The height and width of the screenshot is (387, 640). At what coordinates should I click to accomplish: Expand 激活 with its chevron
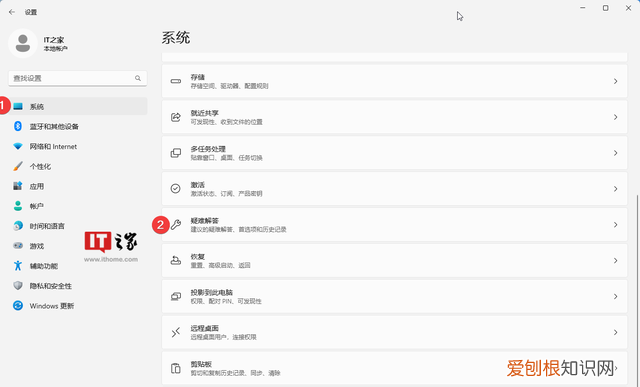pos(616,189)
